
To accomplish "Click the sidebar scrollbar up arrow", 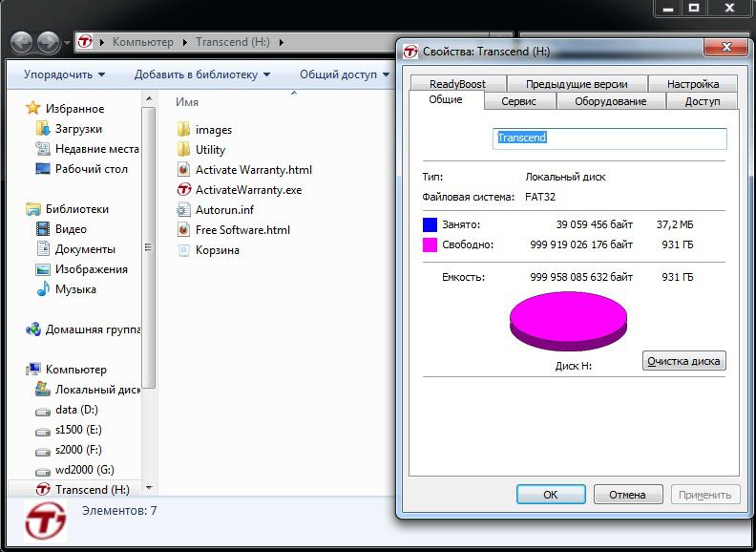I will 149,99.
